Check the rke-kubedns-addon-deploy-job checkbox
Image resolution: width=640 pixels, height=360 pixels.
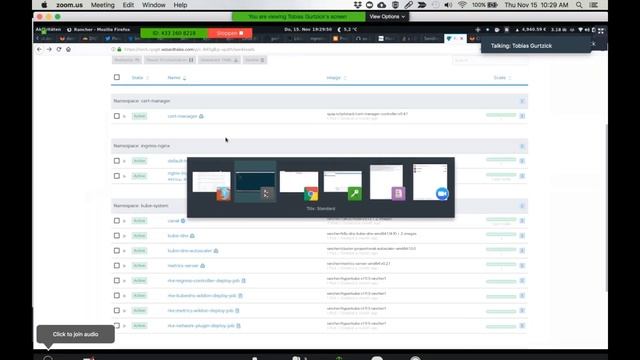point(117,296)
